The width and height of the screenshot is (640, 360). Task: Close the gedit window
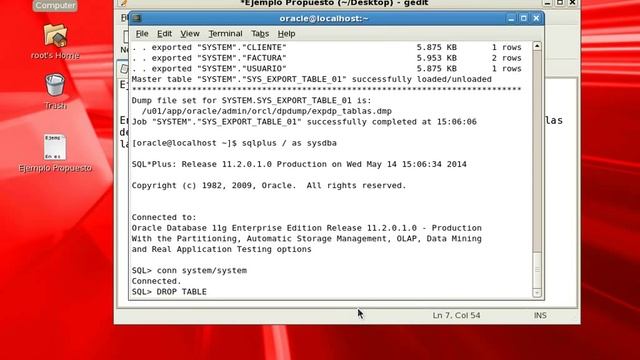tap(573, 3)
